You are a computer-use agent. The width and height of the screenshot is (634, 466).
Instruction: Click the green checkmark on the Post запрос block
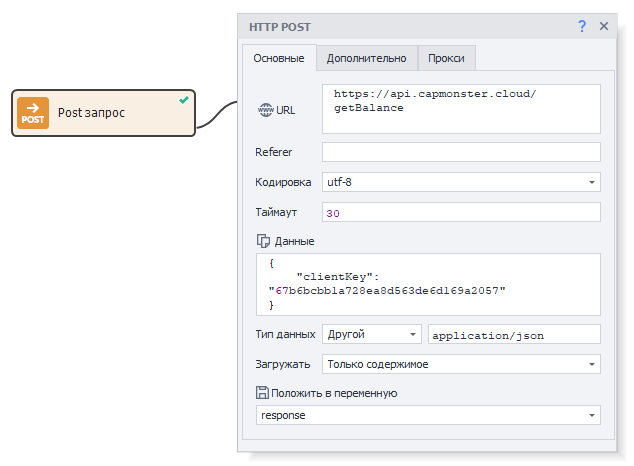pyautogui.click(x=183, y=100)
